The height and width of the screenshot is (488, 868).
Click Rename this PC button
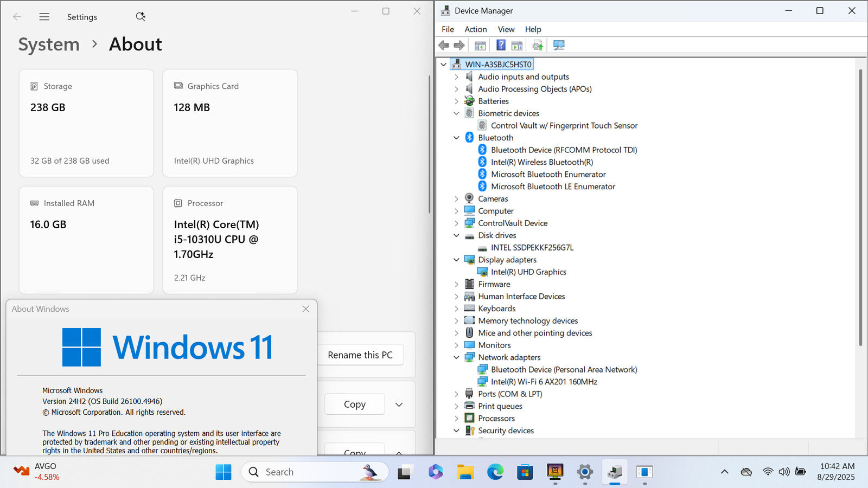360,355
